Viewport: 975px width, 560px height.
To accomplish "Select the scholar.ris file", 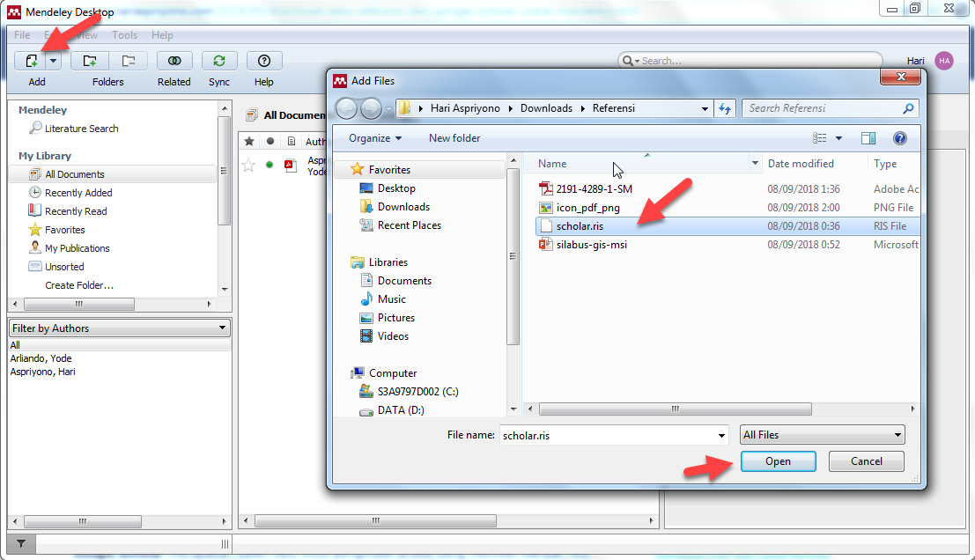I will tap(580, 226).
